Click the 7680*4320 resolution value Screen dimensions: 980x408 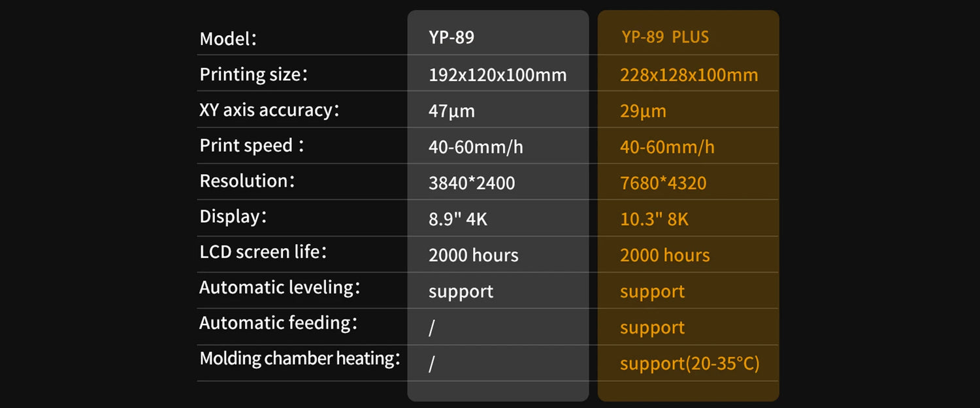coord(663,183)
